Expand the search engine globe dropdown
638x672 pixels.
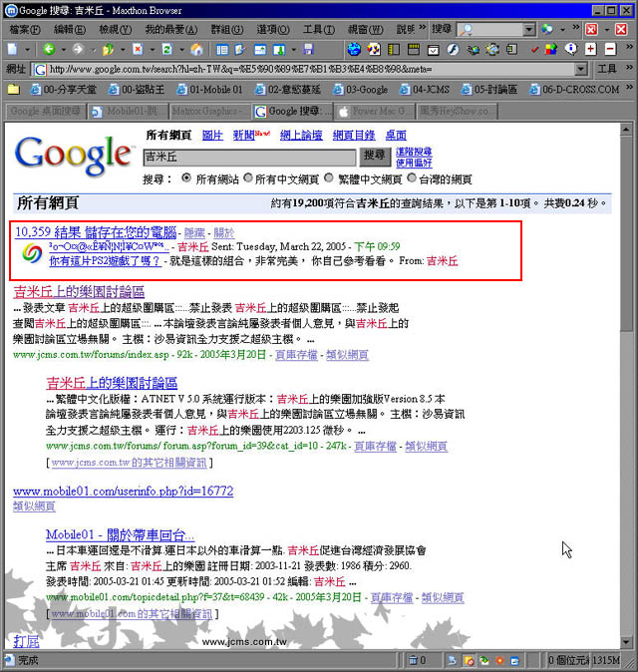pos(562,30)
